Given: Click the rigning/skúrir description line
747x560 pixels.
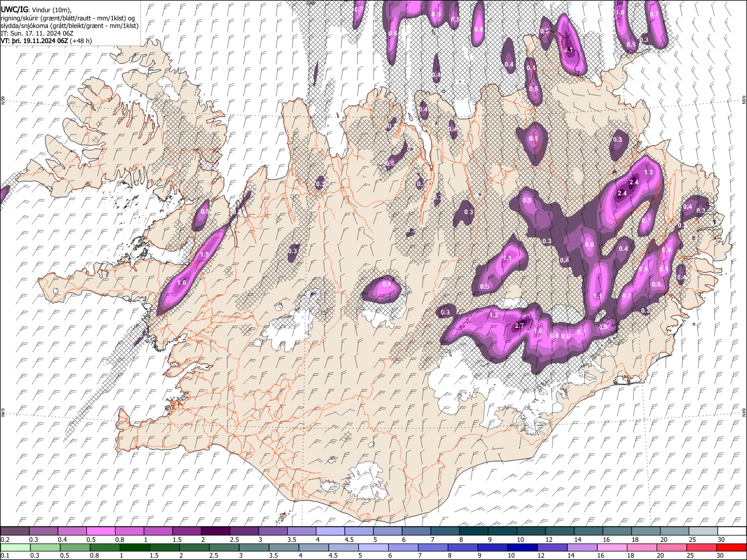Looking at the screenshot, I should pyautogui.click(x=68, y=17).
